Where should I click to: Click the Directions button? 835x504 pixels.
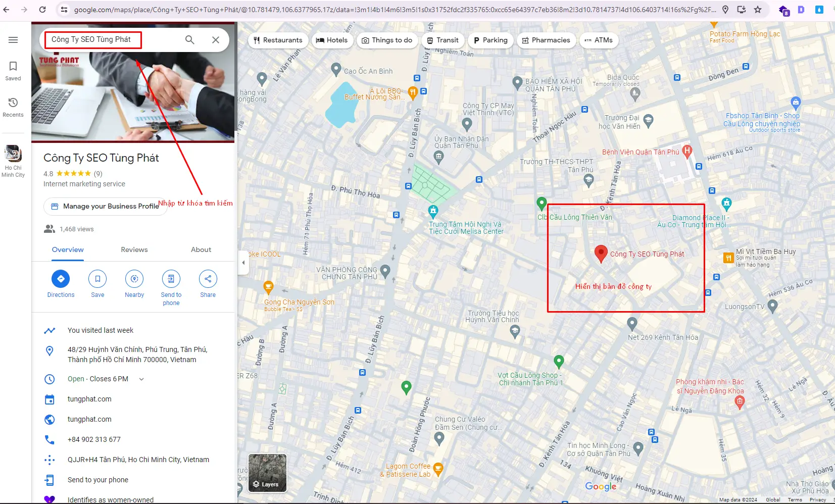click(x=61, y=284)
